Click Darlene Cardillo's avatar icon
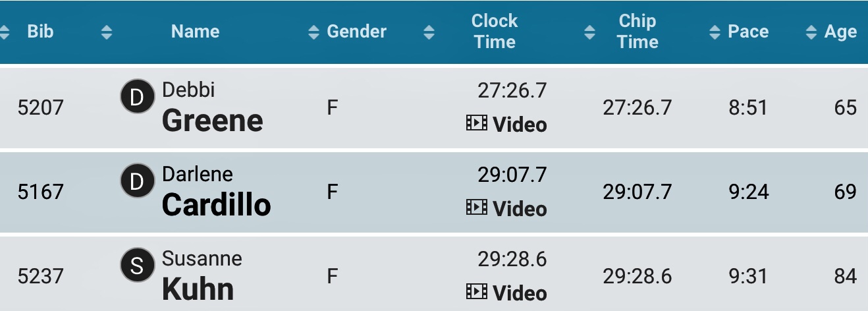The width and height of the screenshot is (868, 311). (x=137, y=182)
